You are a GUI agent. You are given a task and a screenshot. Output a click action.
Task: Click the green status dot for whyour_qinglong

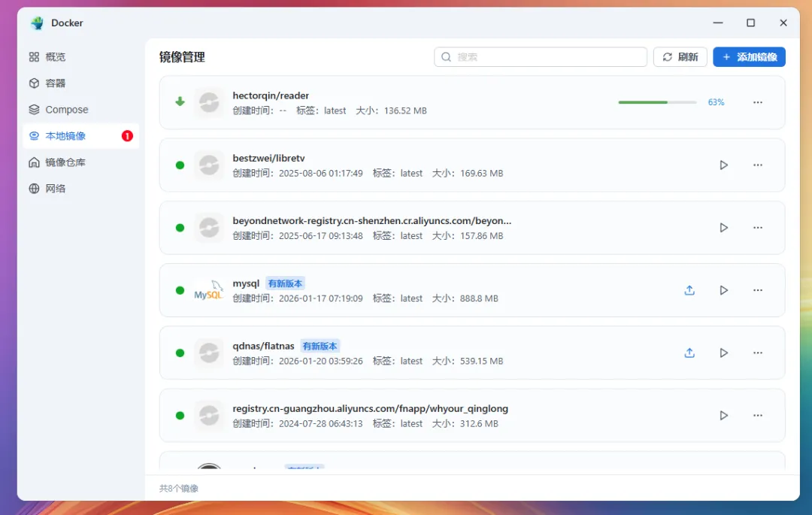tap(180, 416)
